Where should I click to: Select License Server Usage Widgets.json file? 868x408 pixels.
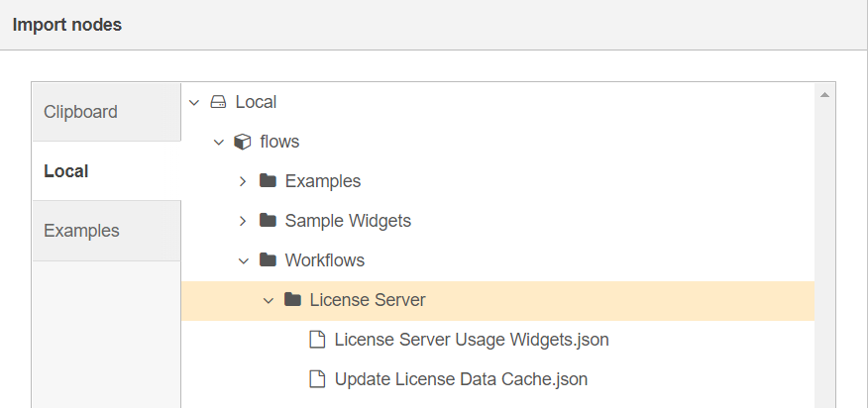(x=472, y=340)
